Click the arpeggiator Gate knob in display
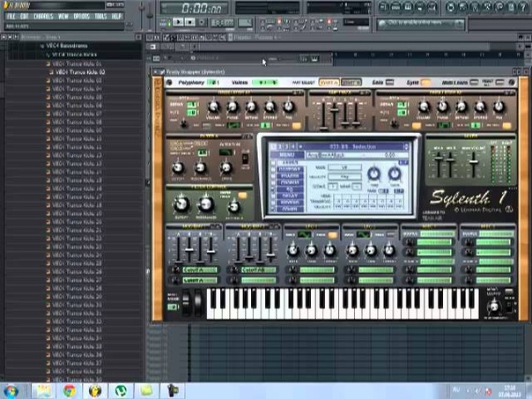Image resolution: width=532 pixels, height=399 pixels. click(395, 174)
